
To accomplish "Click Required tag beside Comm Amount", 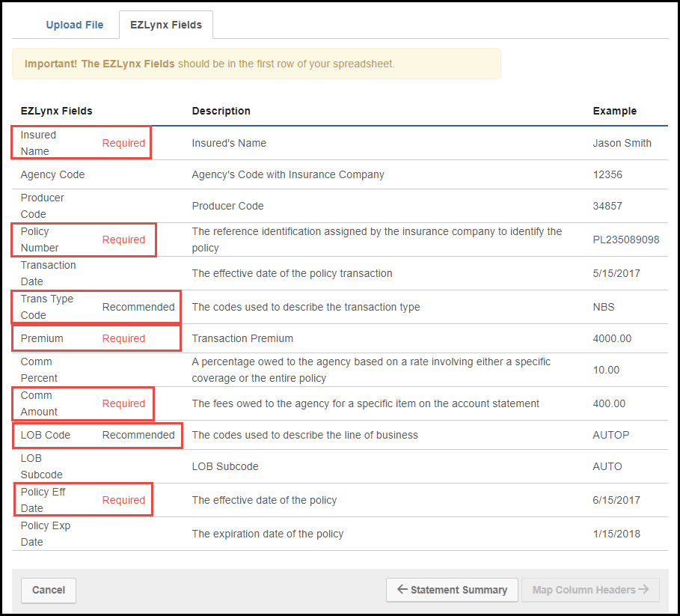I will (123, 403).
